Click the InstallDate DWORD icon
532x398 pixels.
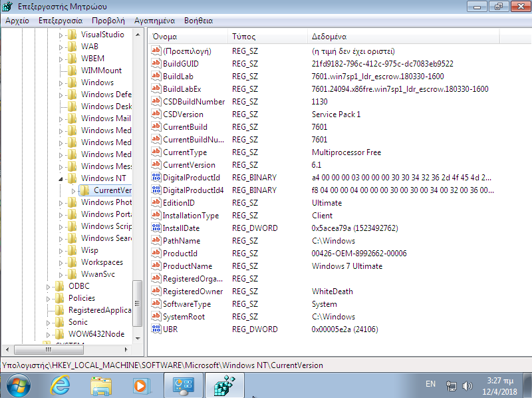(x=156, y=228)
